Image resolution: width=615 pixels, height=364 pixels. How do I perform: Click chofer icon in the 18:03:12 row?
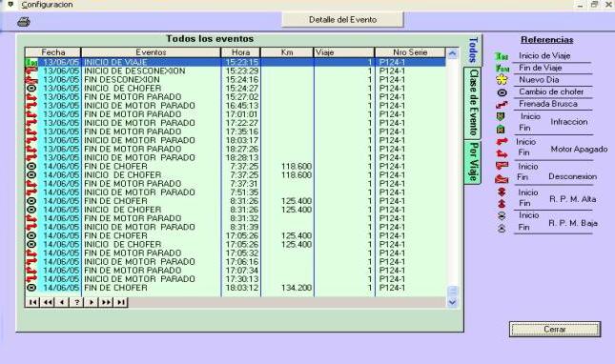pos(31,288)
